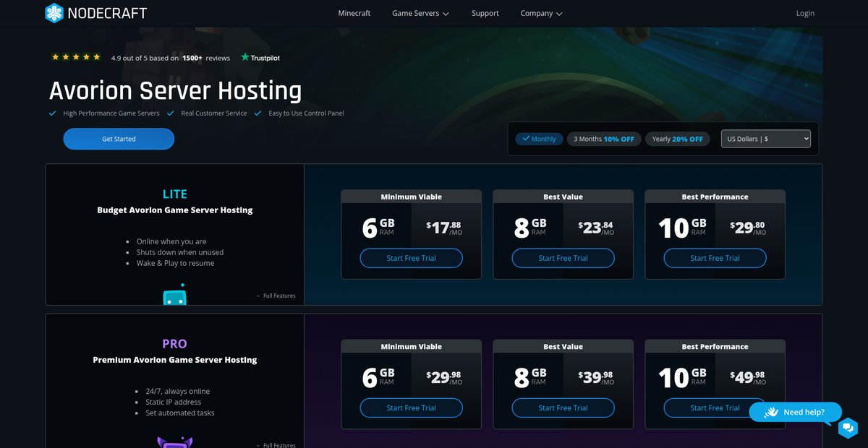868x448 pixels.
Task: Click the Login link
Action: pos(805,13)
